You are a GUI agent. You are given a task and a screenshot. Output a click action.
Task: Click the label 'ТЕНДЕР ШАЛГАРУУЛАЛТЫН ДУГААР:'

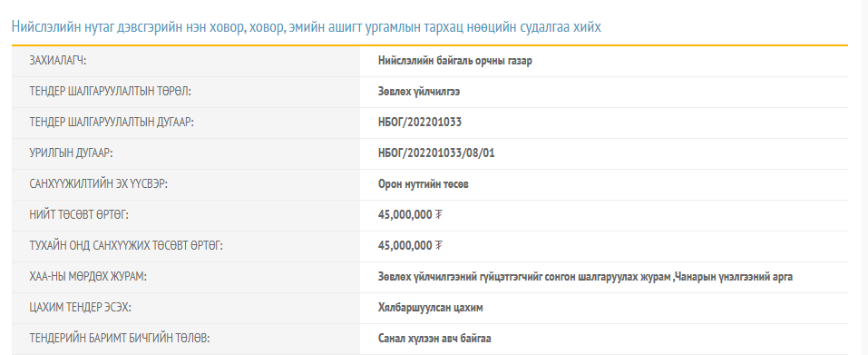coord(112,123)
